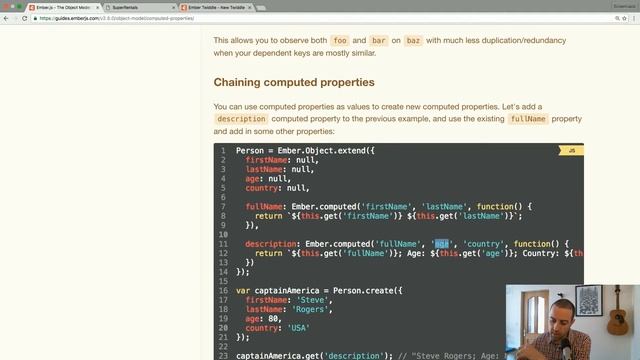The width and height of the screenshot is (640, 360).
Task: Click the Ember Twiddle tab favicon
Action: (x=184, y=7)
